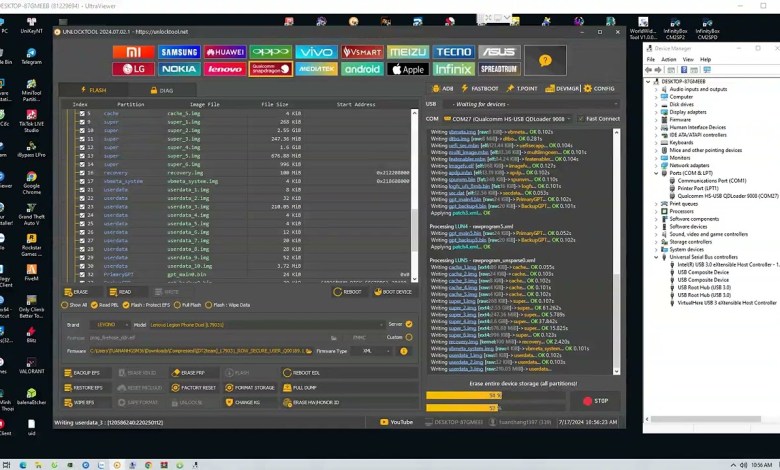Viewport: 780px width, 470px height.
Task: Open the help question mark icon
Action: click(x=544, y=60)
